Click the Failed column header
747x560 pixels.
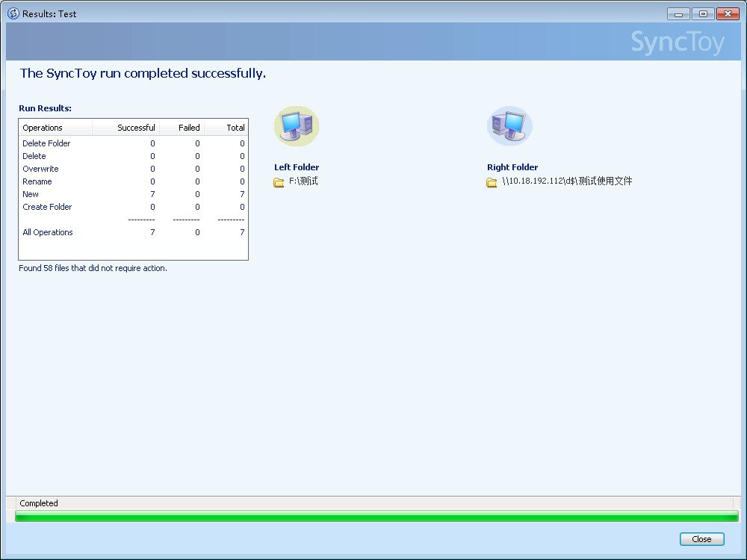point(182,128)
